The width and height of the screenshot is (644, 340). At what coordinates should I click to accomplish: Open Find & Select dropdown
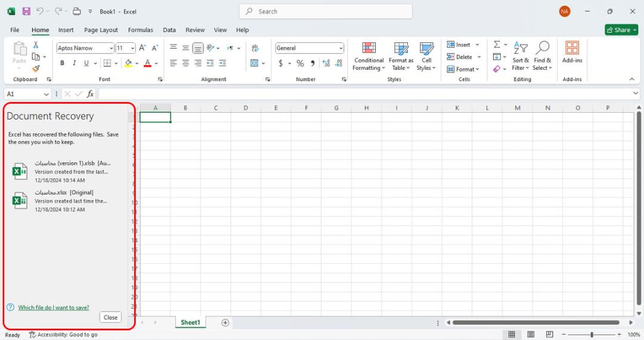(x=542, y=56)
